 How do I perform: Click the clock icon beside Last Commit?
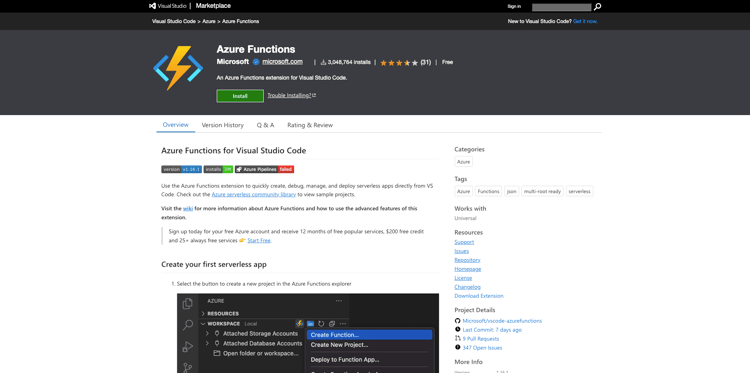pos(458,330)
